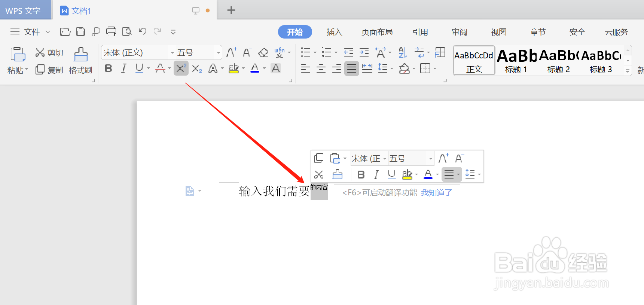Apply 正文 style
The width and height of the screenshot is (644, 305).
(x=474, y=61)
